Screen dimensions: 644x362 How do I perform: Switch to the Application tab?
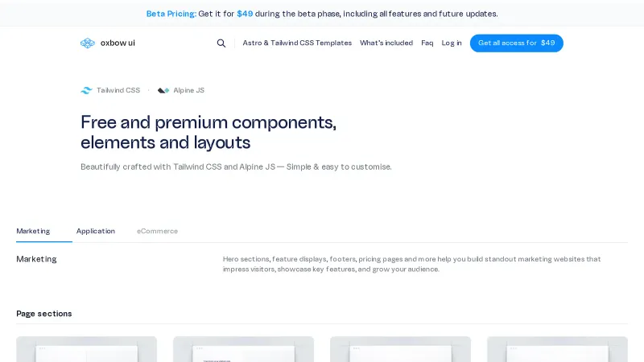(96, 231)
